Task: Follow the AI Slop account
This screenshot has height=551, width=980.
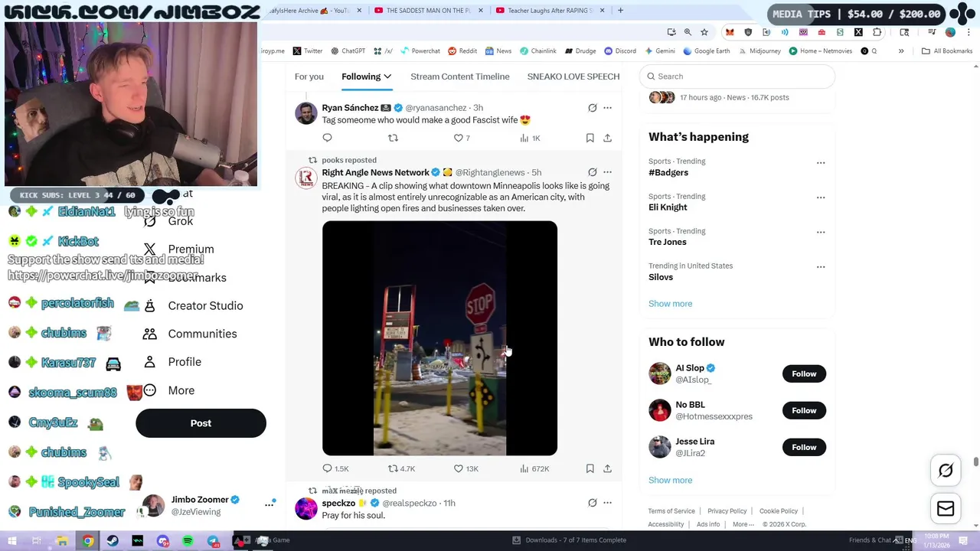Action: point(804,373)
